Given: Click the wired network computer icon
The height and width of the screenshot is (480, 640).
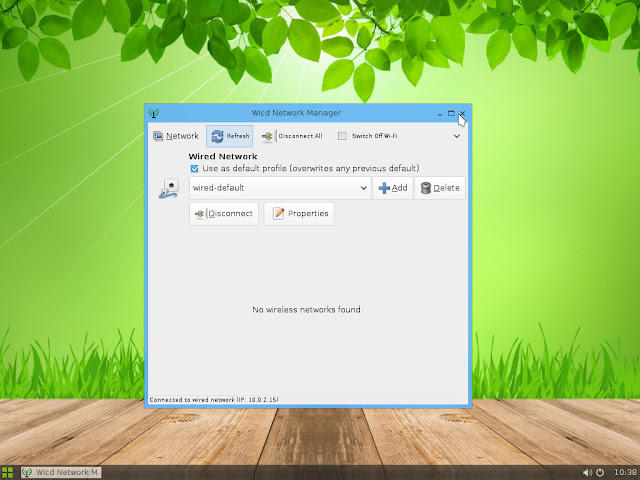Looking at the screenshot, I should (x=169, y=189).
